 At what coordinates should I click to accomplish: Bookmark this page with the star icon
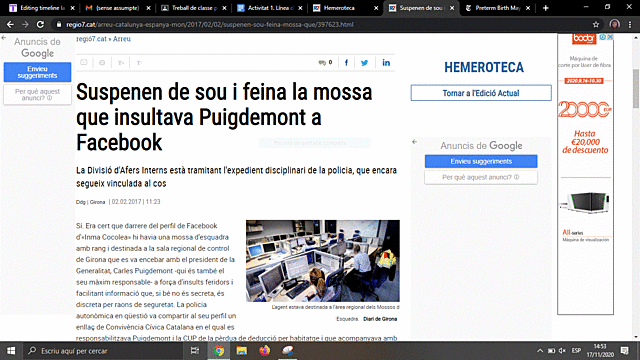(x=596, y=24)
